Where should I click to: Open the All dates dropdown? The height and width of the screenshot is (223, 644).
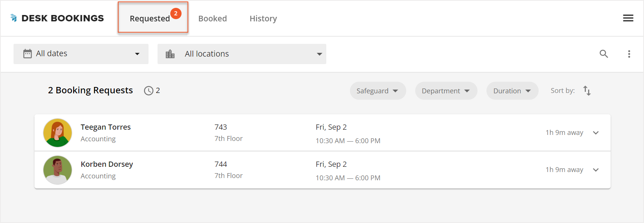pos(81,54)
